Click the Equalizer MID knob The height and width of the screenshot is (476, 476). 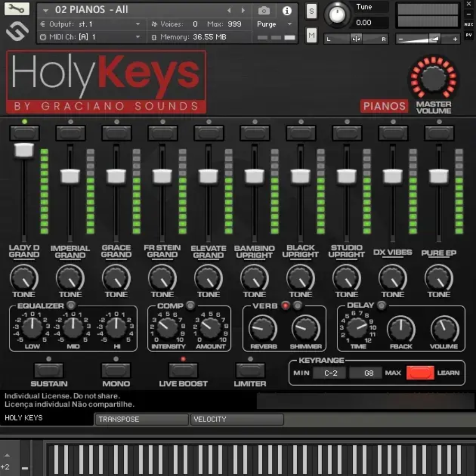click(x=73, y=328)
